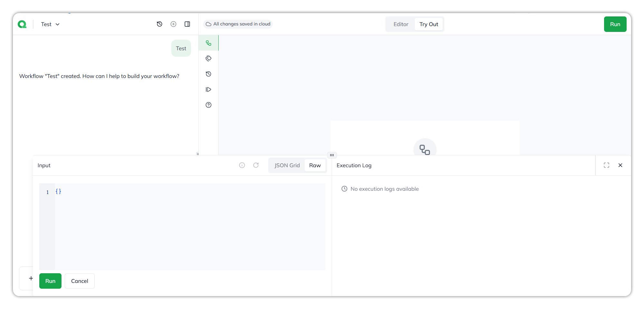Click the cloud save status indicator
Screen dimensions: 644x309
coord(238,24)
